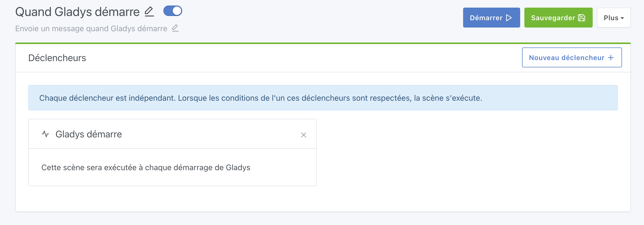
Task: Click the pencil icon next to the description
Action: click(x=175, y=28)
